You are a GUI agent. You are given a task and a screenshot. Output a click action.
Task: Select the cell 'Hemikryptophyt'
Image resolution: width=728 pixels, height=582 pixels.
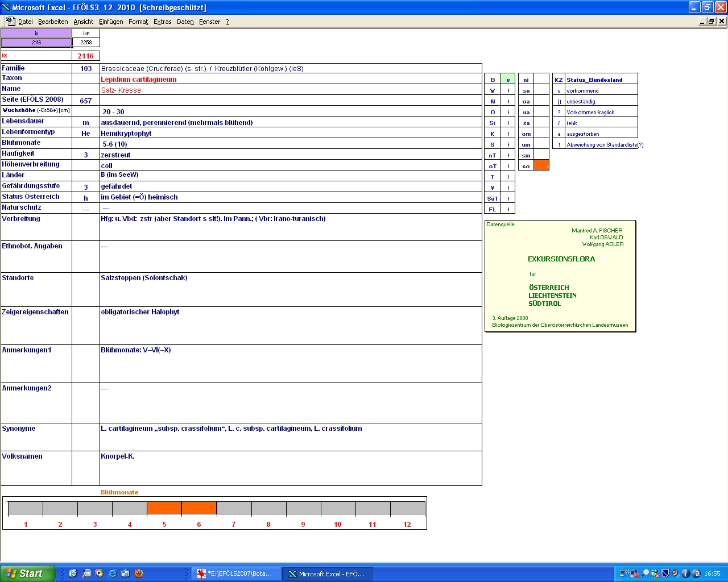point(291,133)
